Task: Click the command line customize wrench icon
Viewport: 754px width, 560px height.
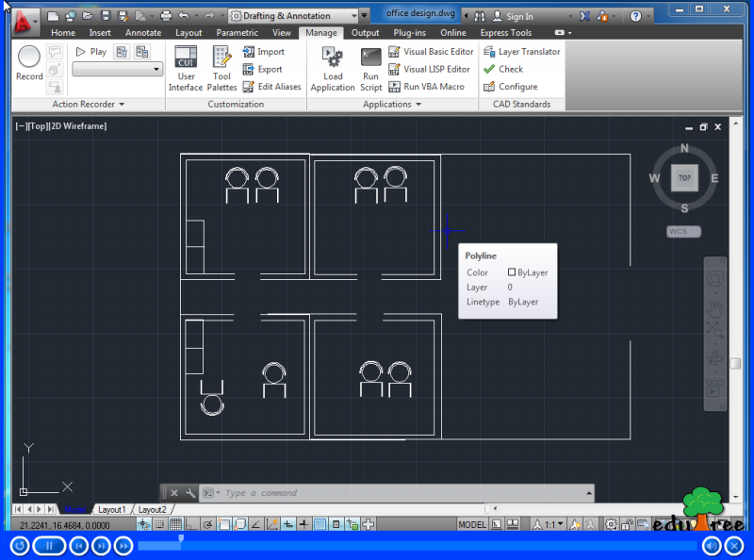Action: click(x=190, y=493)
